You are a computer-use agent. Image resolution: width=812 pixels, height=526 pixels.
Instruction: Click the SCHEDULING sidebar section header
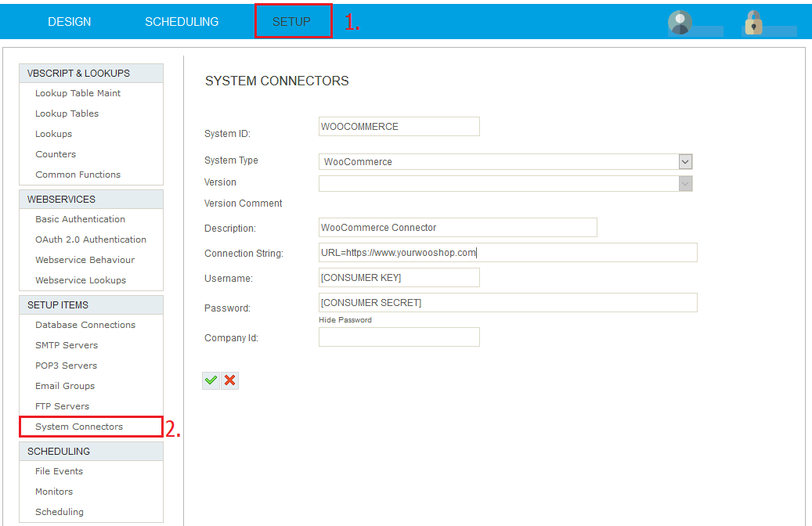coord(91,452)
